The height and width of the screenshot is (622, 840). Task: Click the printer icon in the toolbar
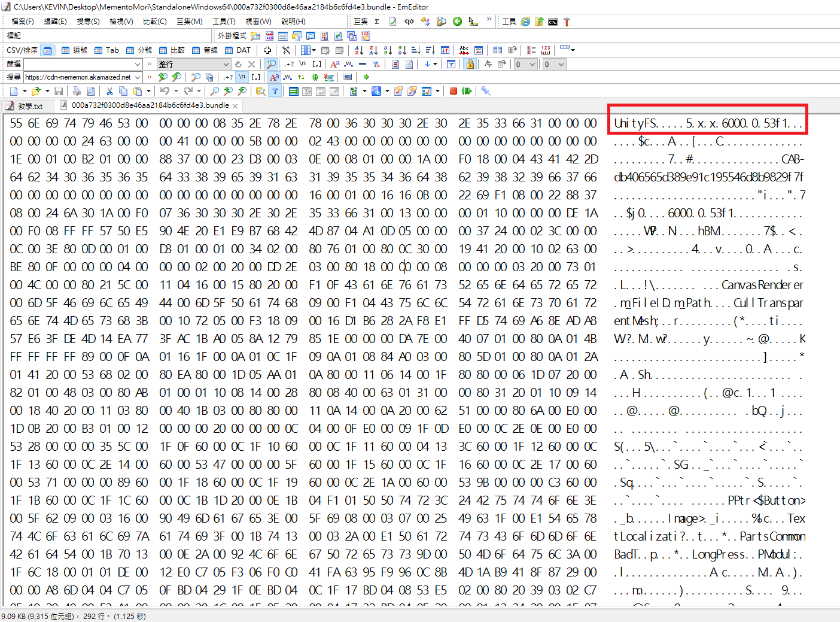77,91
